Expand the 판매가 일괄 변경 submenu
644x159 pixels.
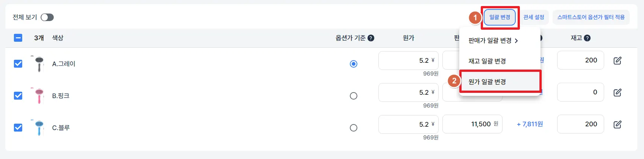point(493,41)
